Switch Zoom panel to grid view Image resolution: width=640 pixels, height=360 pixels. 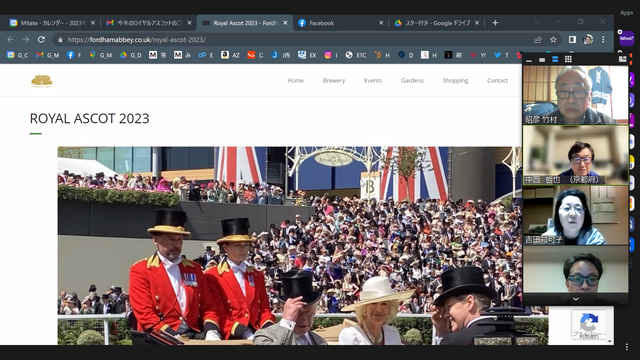(568, 60)
